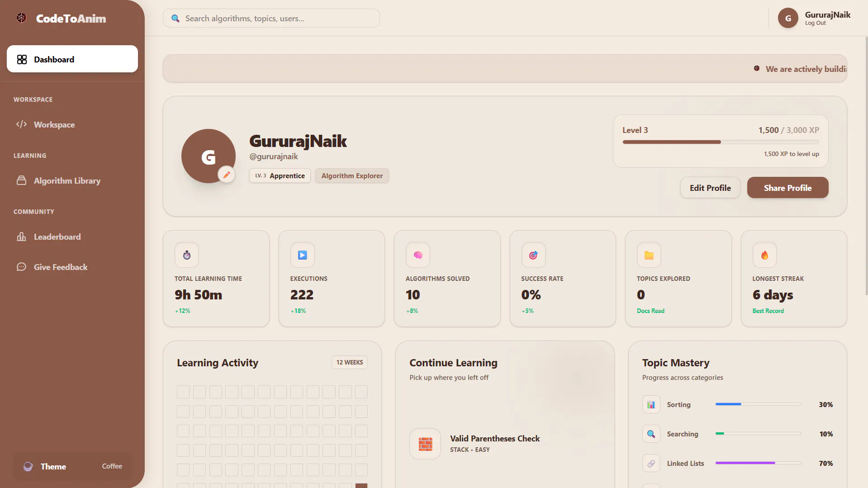This screenshot has height=488, width=868.
Task: Click the 'Best Record' label
Action: click(x=768, y=311)
